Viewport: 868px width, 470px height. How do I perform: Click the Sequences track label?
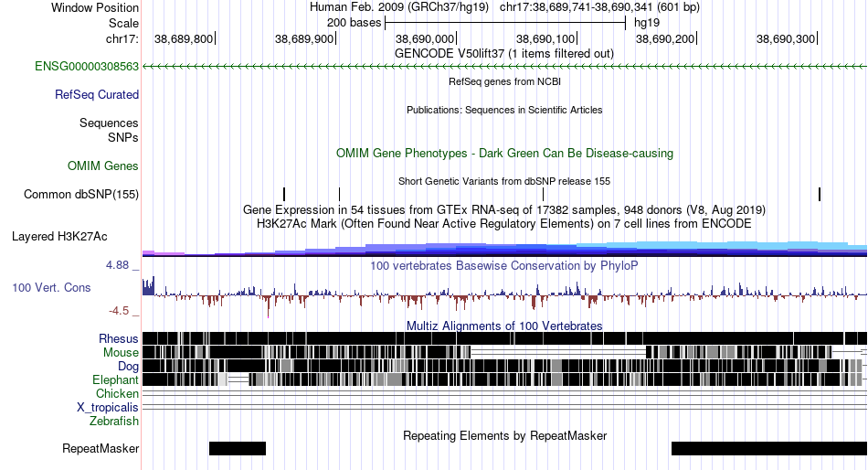109,123
